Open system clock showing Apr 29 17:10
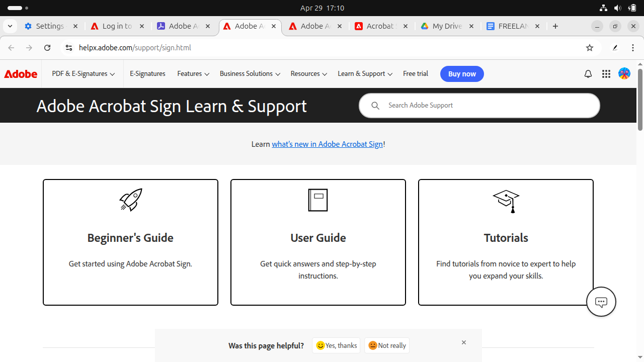644x362 pixels. coord(322,8)
